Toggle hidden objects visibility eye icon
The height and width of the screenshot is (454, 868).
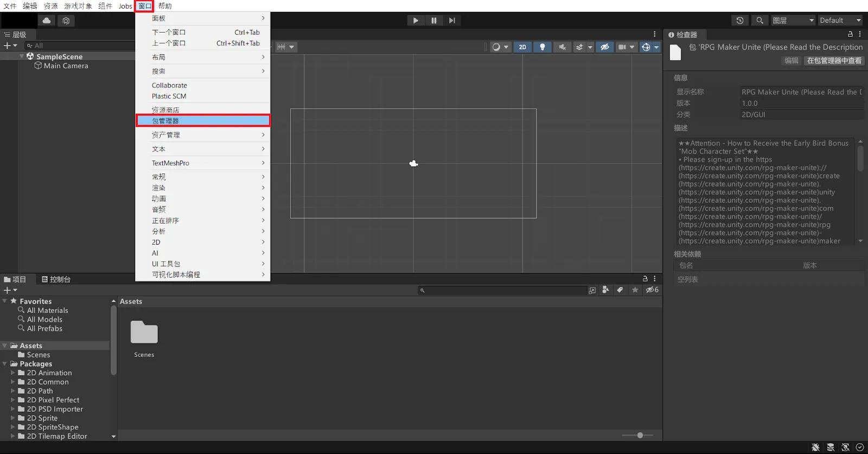pos(605,47)
